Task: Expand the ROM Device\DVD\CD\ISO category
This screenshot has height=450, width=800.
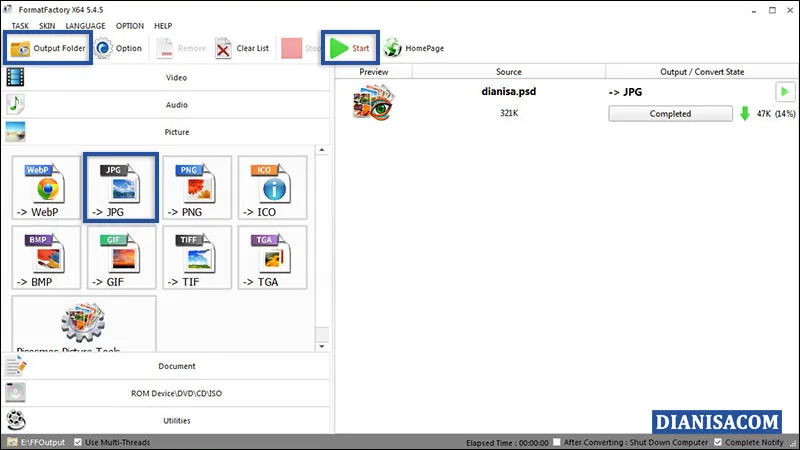Action: point(166,393)
